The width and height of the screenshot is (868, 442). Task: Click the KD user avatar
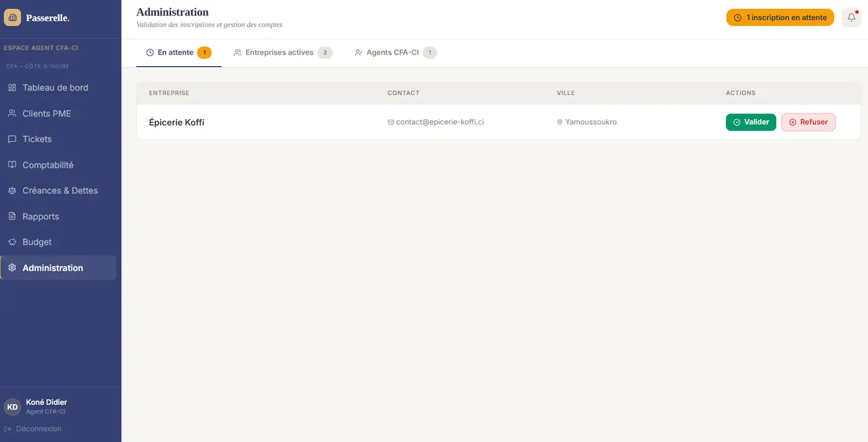12,407
